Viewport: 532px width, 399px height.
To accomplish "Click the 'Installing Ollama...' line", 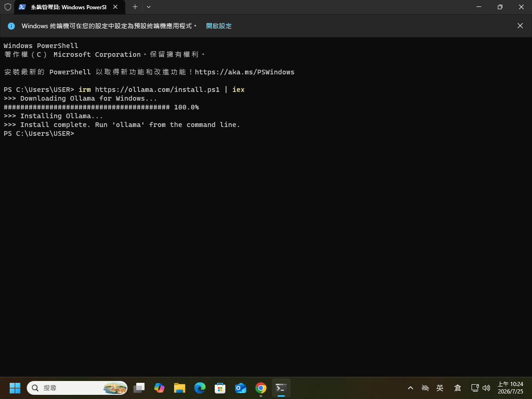I will (x=53, y=116).
